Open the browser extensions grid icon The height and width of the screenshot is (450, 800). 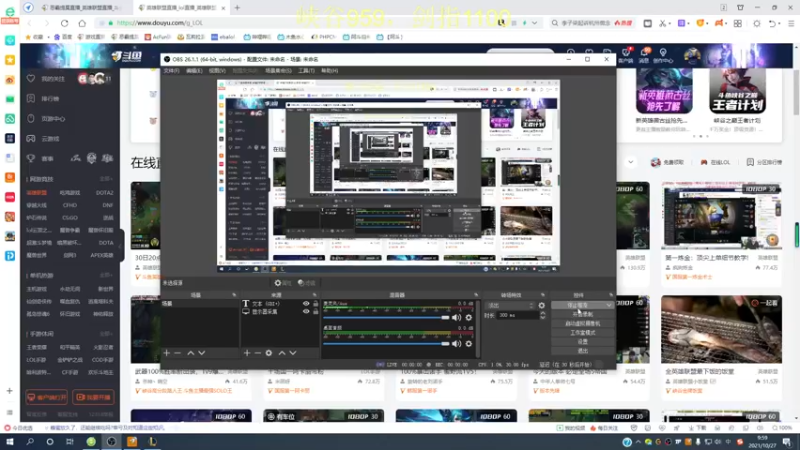click(x=738, y=23)
